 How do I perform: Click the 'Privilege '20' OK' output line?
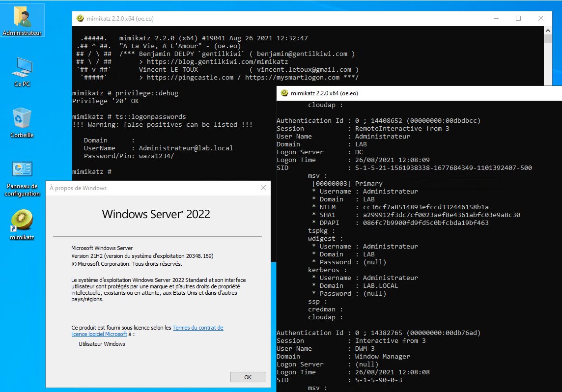click(106, 101)
